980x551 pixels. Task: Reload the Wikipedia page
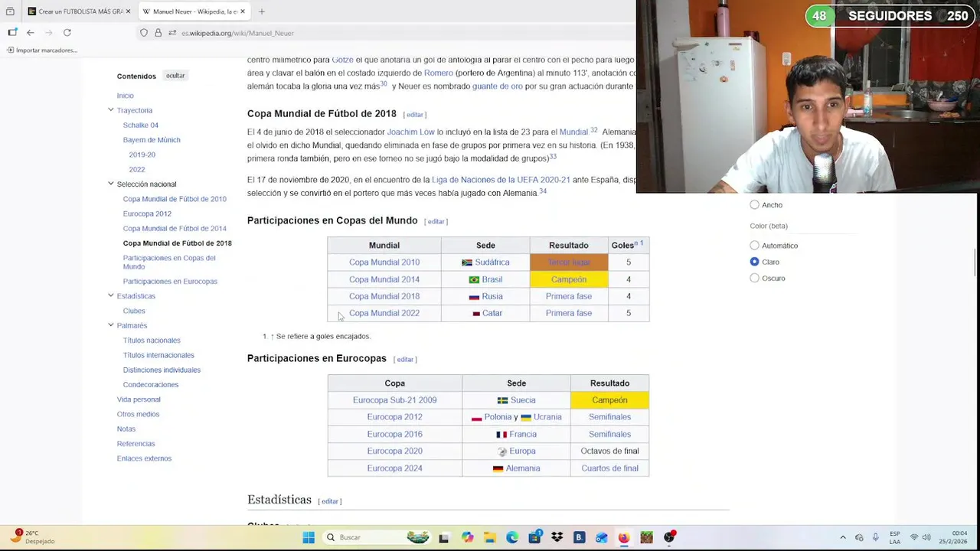click(x=67, y=33)
